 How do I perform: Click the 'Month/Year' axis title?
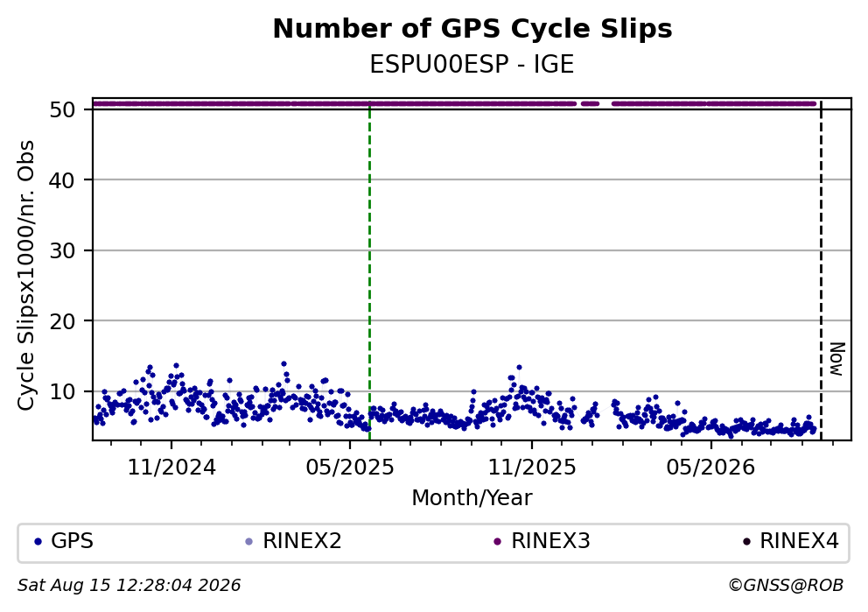472,498
